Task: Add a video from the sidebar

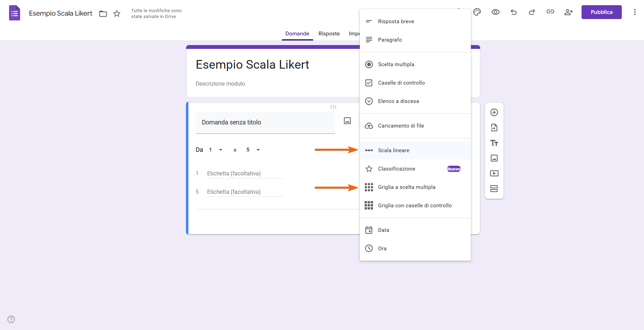Action: [494, 173]
